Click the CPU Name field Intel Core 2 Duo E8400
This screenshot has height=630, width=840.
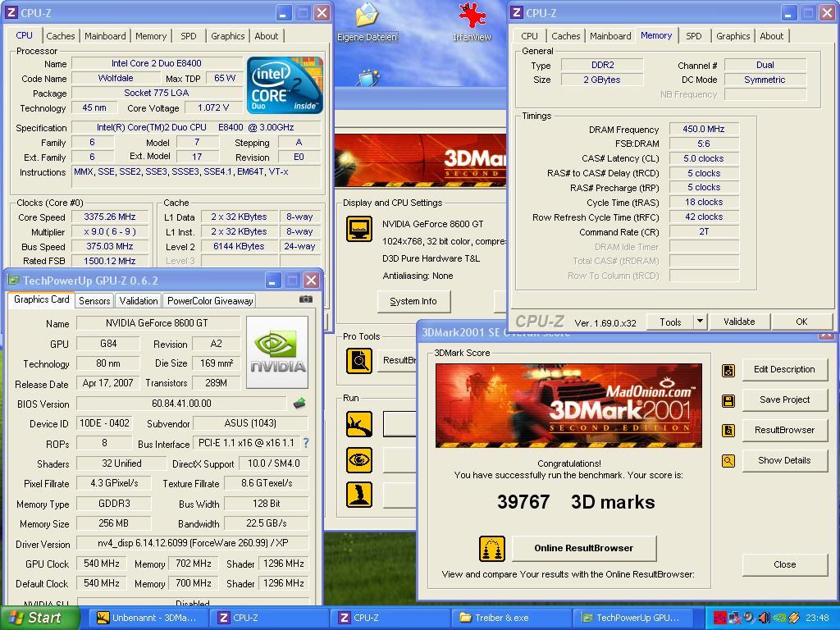pyautogui.click(x=157, y=63)
